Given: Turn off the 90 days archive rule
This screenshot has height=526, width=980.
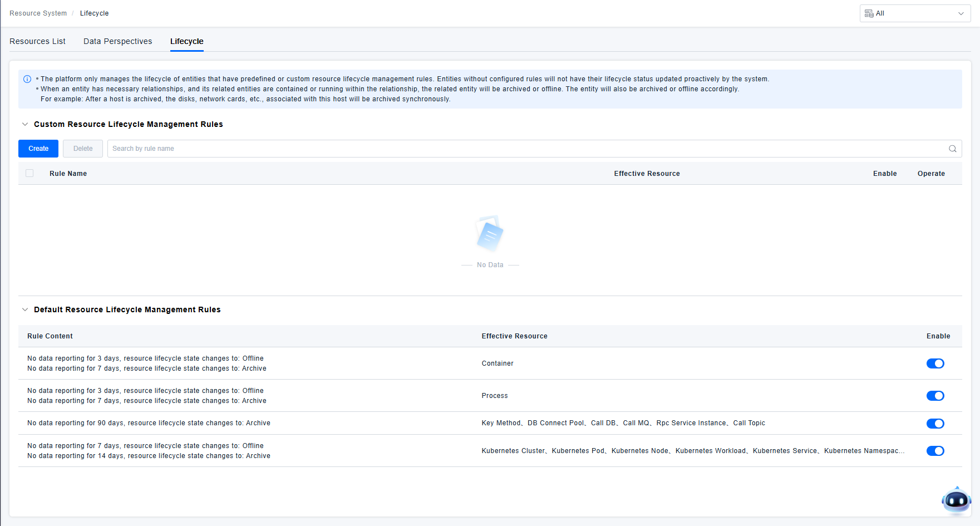Looking at the screenshot, I should click(935, 424).
